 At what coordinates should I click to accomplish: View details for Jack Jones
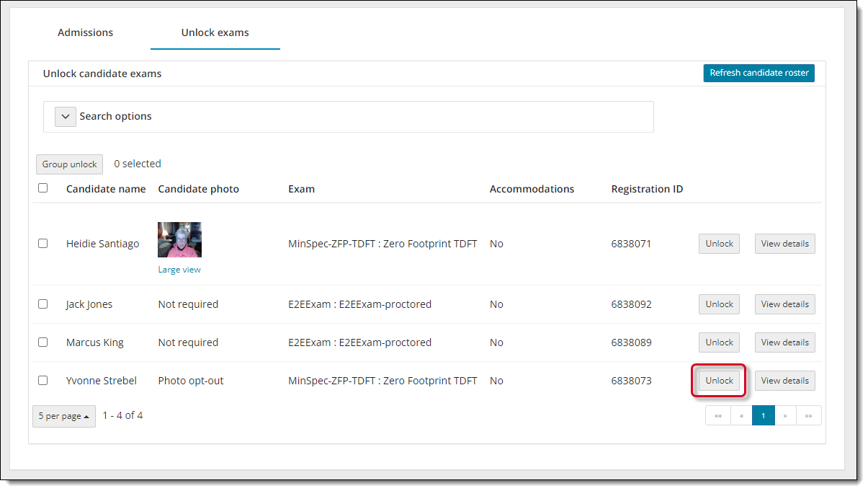pyautogui.click(x=784, y=304)
